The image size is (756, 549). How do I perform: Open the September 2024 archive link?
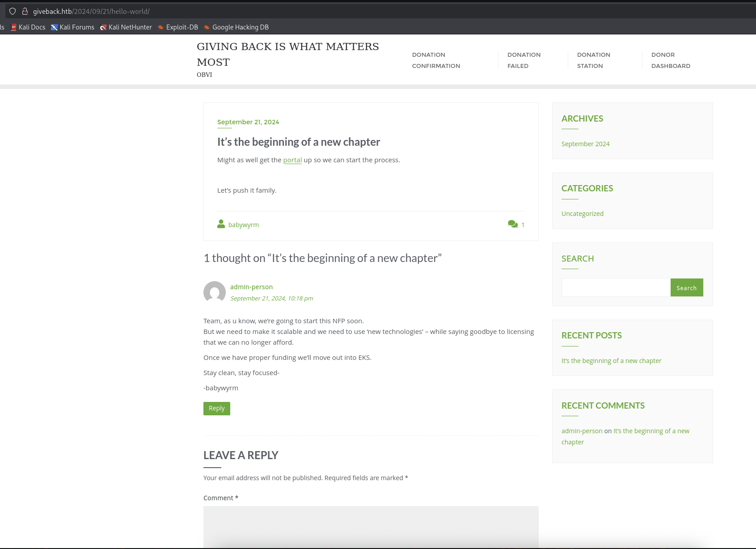pyautogui.click(x=585, y=144)
